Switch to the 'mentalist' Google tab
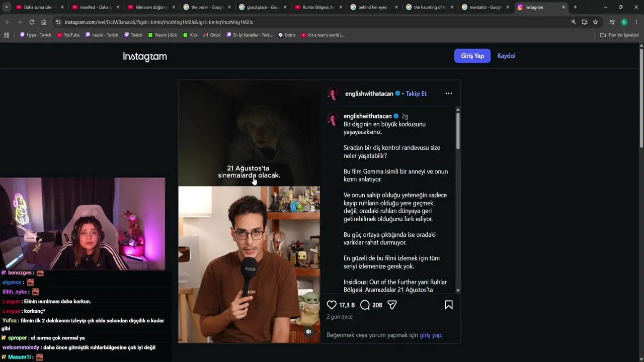The image size is (644, 362). coord(484,7)
